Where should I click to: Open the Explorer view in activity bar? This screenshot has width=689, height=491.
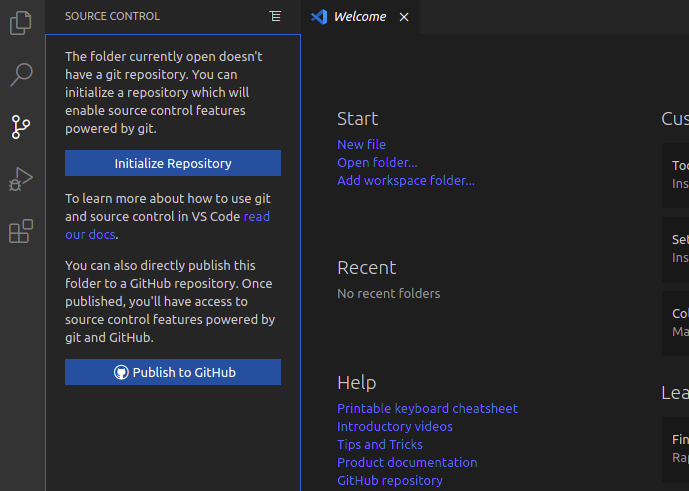[21, 22]
